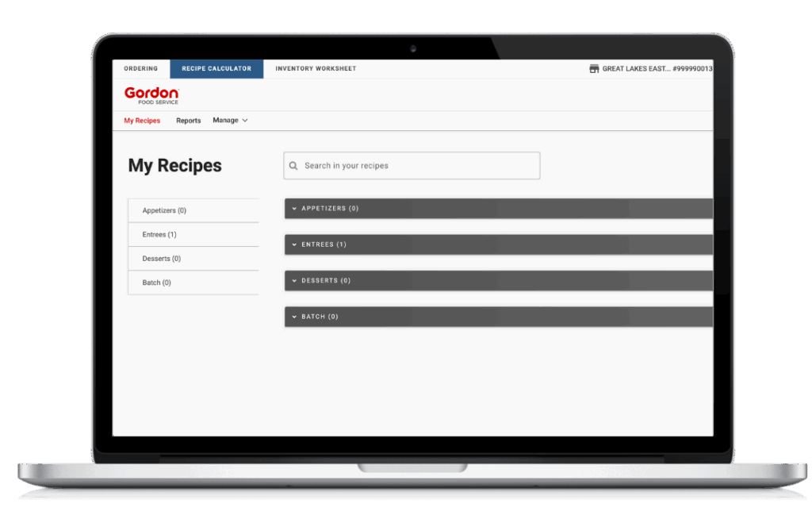Expand the Desserts (0) accordion chevron

pyautogui.click(x=294, y=281)
